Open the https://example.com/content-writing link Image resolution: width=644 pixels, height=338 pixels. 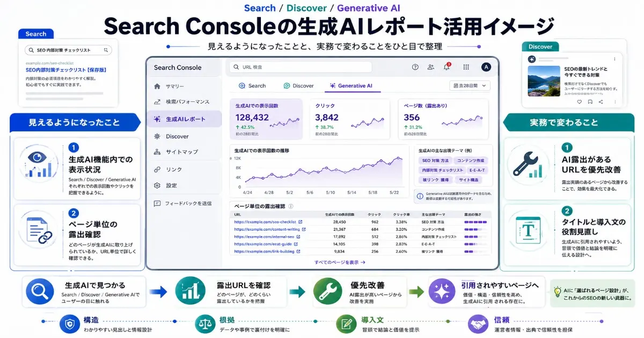pyautogui.click(x=267, y=229)
